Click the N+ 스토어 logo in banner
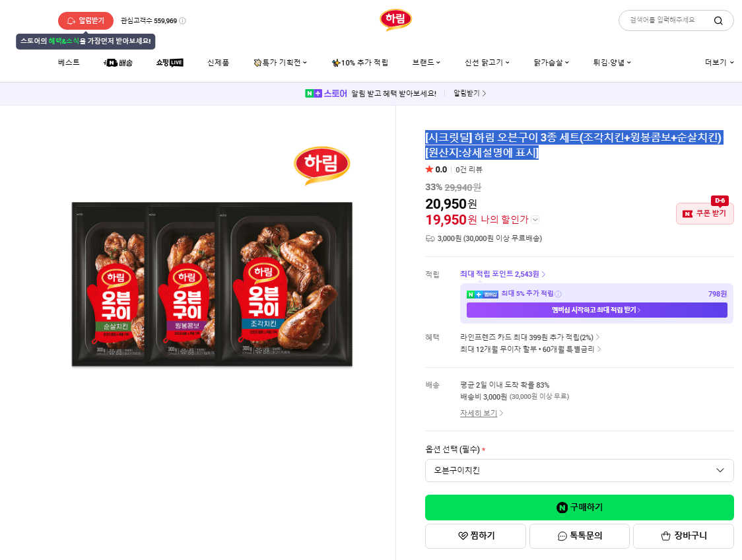The width and height of the screenshot is (742, 560). click(x=326, y=94)
